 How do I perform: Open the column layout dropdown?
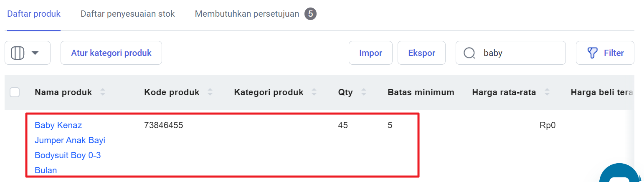(x=28, y=53)
